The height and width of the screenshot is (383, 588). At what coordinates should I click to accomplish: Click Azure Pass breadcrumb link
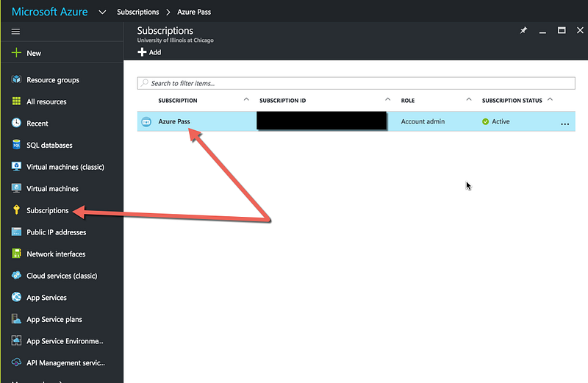(x=194, y=12)
